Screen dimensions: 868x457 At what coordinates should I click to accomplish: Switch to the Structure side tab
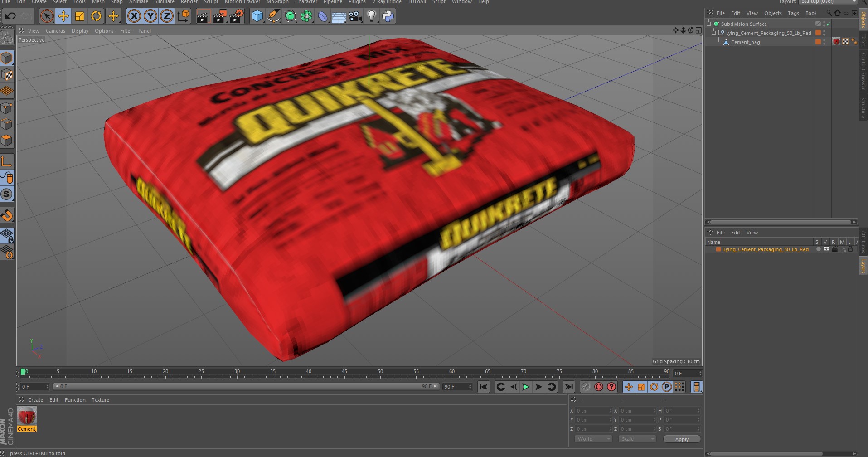pyautogui.click(x=863, y=108)
